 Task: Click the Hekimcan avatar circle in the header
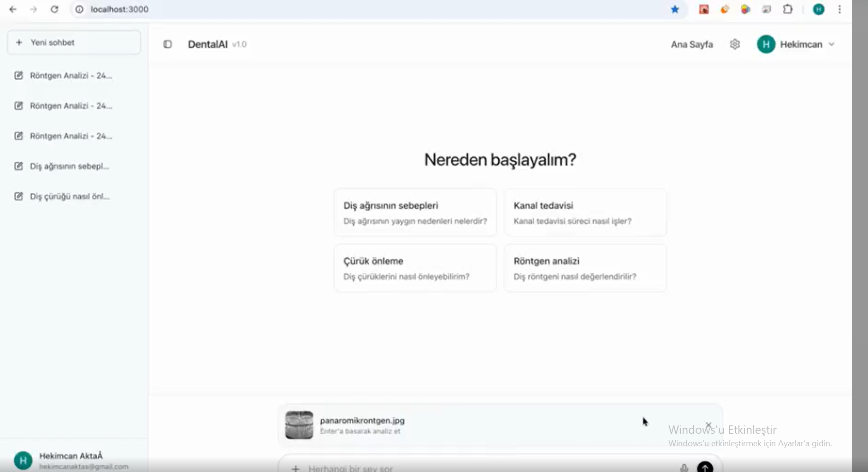(766, 44)
